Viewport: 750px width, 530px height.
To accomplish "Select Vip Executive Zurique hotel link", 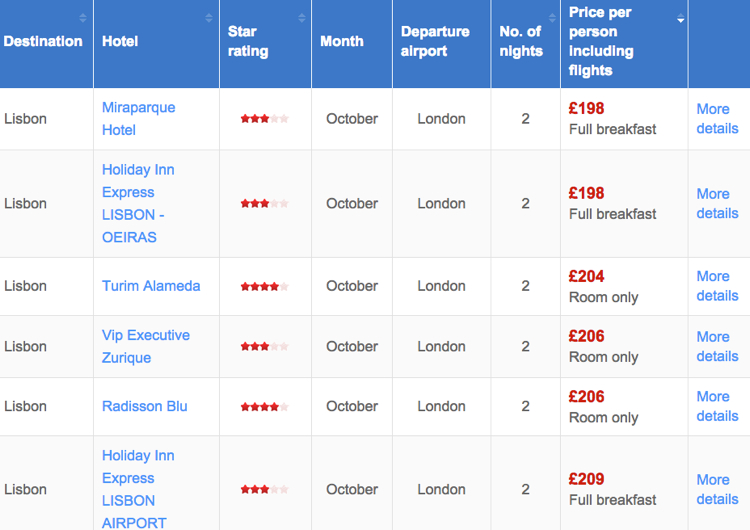I will coord(146,346).
